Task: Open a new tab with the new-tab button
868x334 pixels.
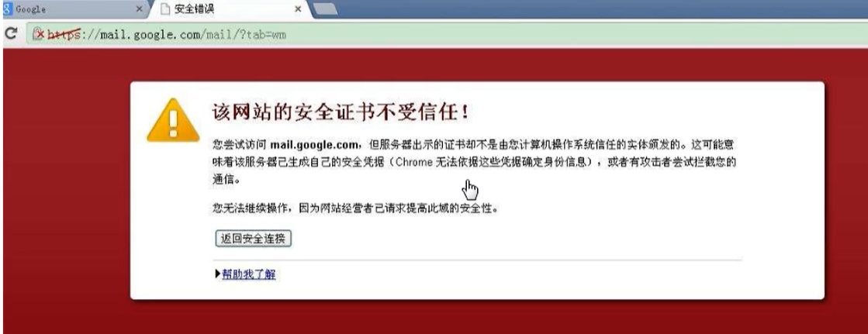Action: pos(324,9)
